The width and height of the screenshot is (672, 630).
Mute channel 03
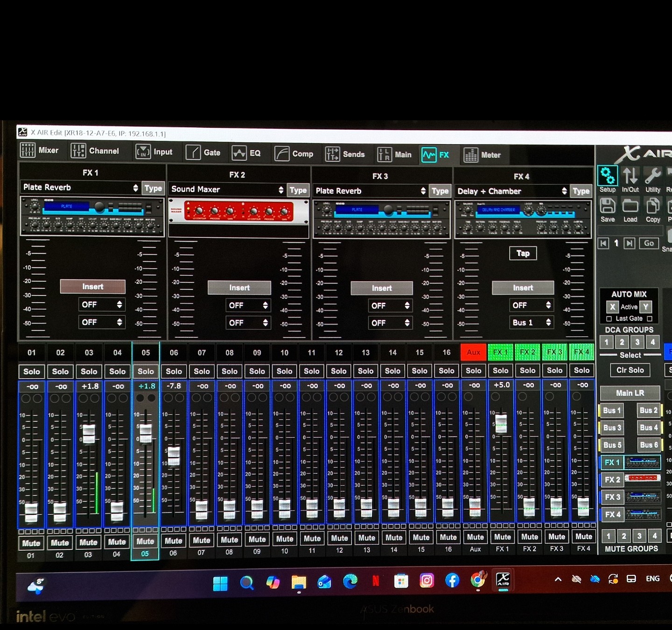pyautogui.click(x=88, y=542)
